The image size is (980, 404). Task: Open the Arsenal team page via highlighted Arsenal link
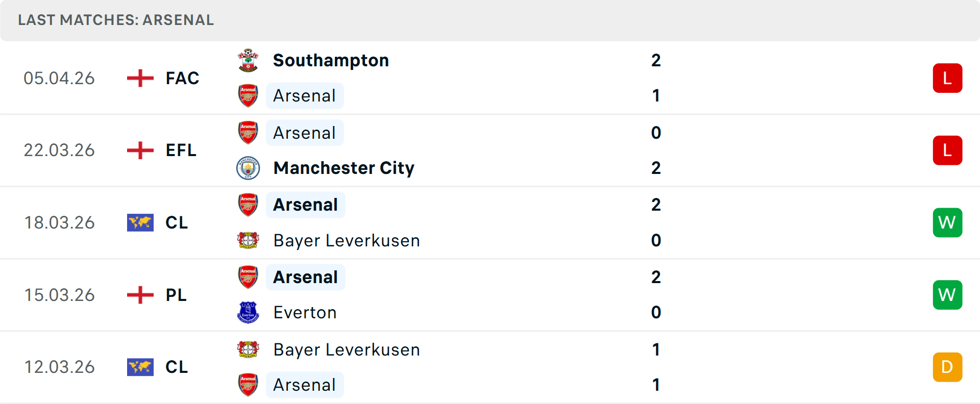(x=305, y=95)
